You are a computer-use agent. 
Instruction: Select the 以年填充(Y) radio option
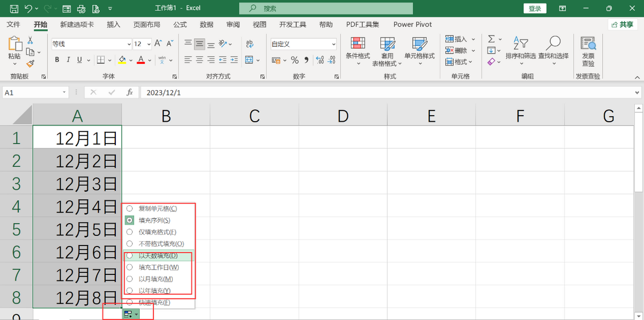point(129,291)
